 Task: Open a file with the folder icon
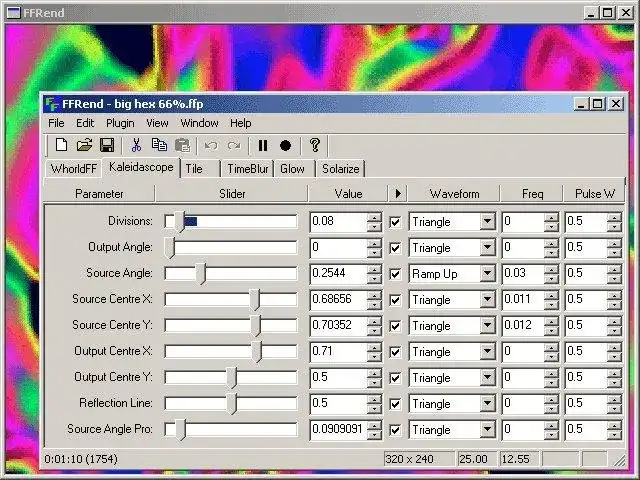[x=84, y=145]
